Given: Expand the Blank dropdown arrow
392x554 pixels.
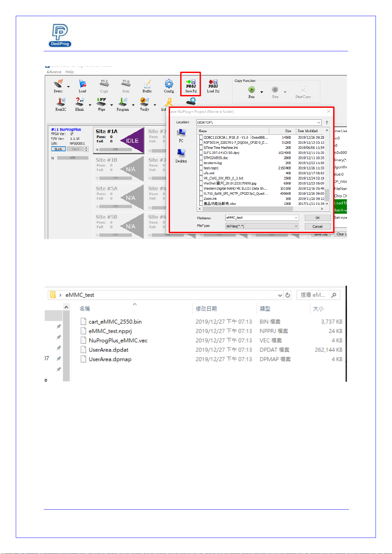Looking at the screenshot, I should point(90,105).
